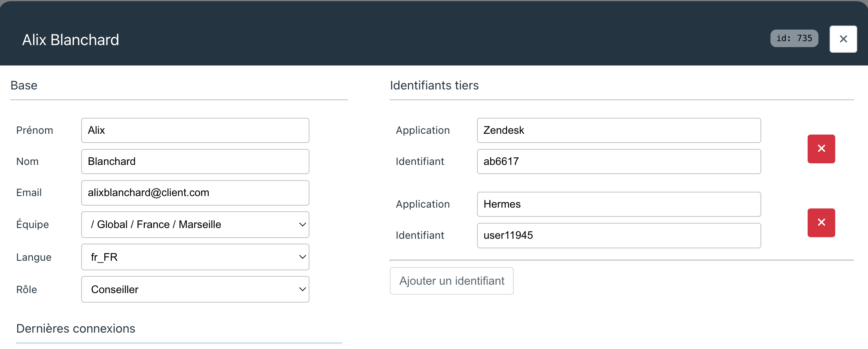Click Application label beside Zendesk
Screen dimensions: 868x349
pos(423,130)
